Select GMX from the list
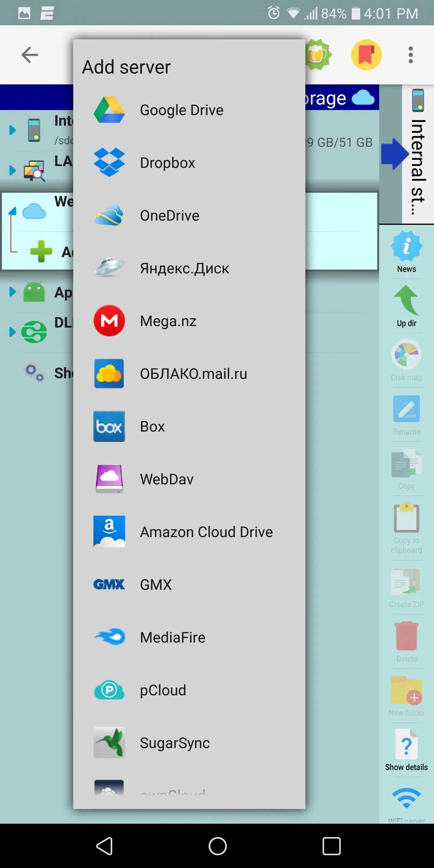Screen dimensions: 434x868 [189, 585]
